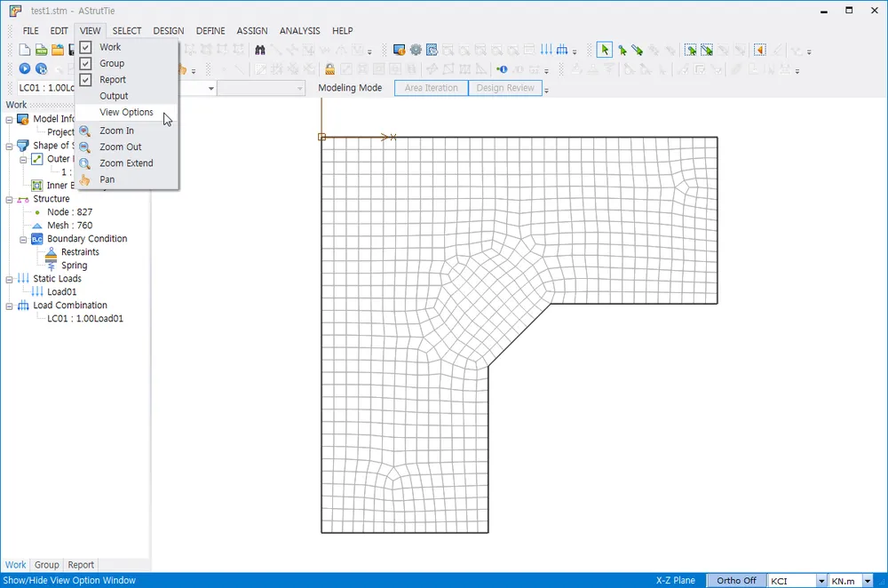The height and width of the screenshot is (588, 888).
Task: Click the Zoom Extend magnifier icon in menu
Action: pyautogui.click(x=85, y=163)
